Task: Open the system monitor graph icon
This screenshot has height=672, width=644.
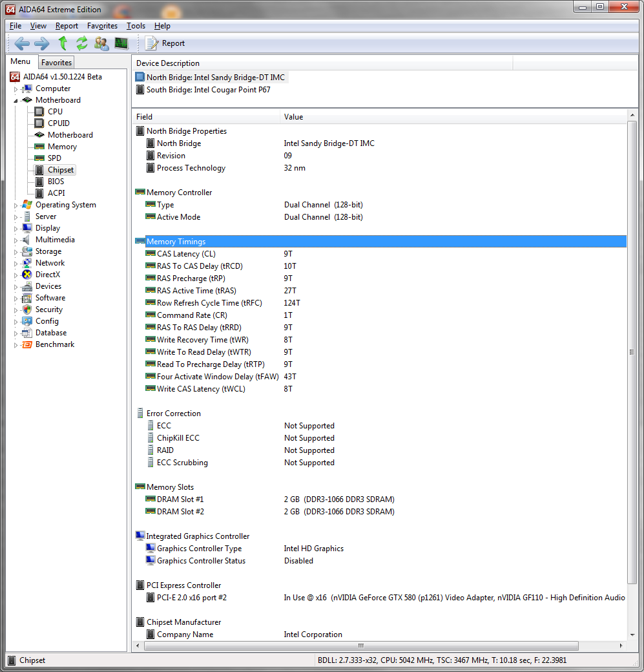Action: [121, 43]
